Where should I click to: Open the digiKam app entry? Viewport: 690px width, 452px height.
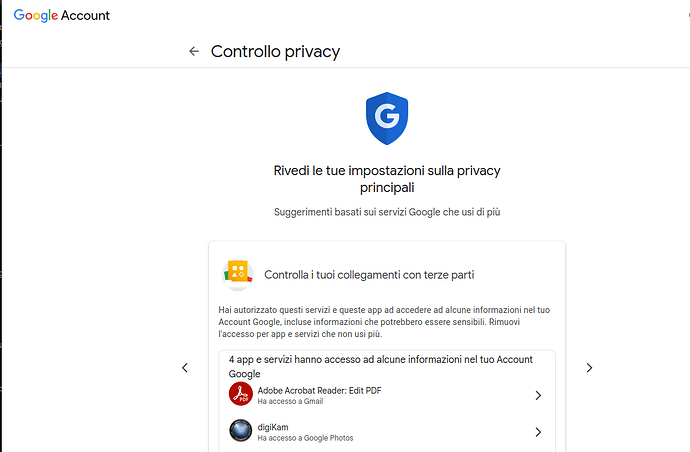pyautogui.click(x=386, y=432)
